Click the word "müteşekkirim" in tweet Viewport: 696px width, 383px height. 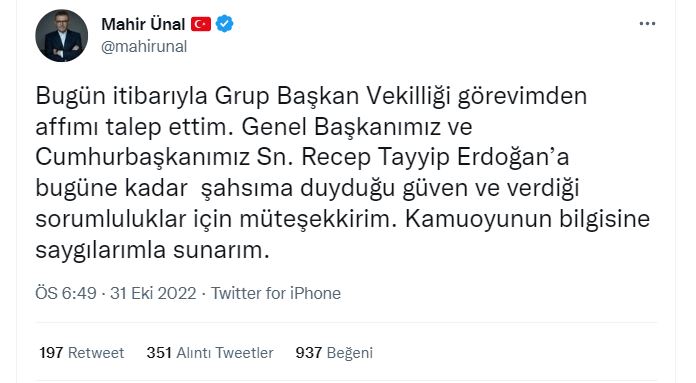(x=317, y=220)
